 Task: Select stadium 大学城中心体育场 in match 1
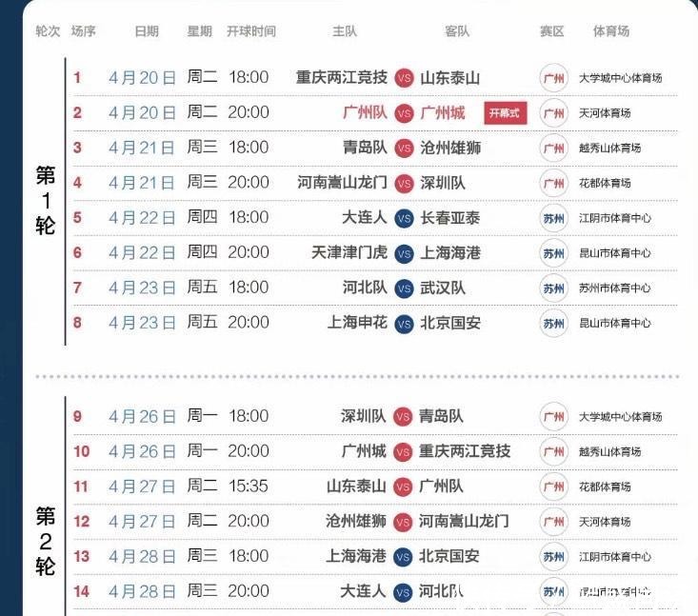[621, 78]
